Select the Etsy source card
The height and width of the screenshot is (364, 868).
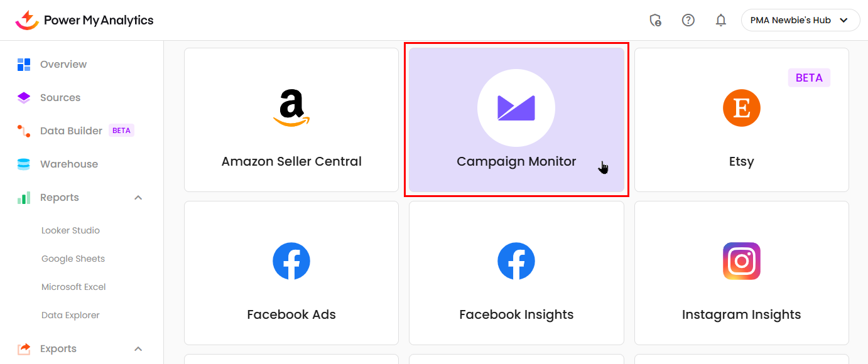tap(741, 120)
